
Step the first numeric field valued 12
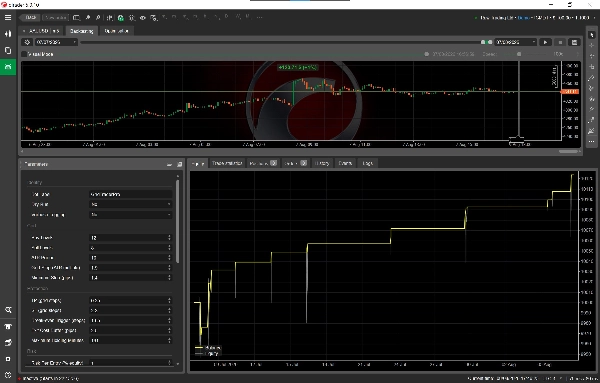coord(169,238)
